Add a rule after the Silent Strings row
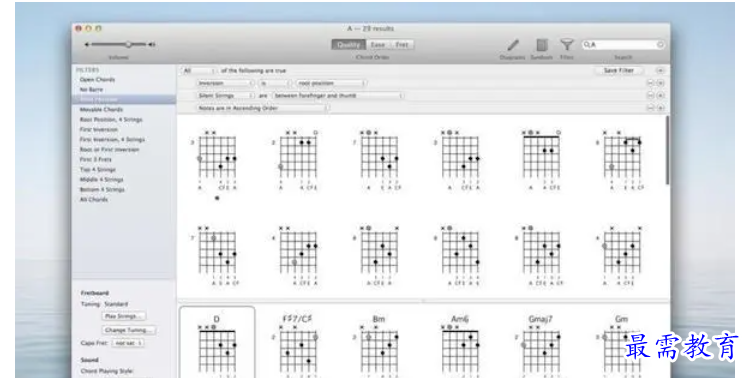Viewport: 747px width, 378px height. coord(660,95)
